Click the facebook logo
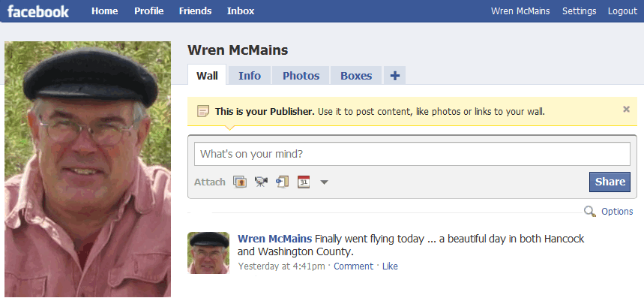Viewport: 644px width, 301px height. [x=37, y=11]
